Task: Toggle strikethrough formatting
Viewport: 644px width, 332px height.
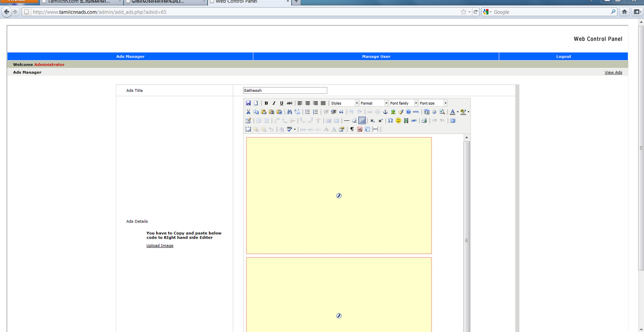Action: coord(289,103)
